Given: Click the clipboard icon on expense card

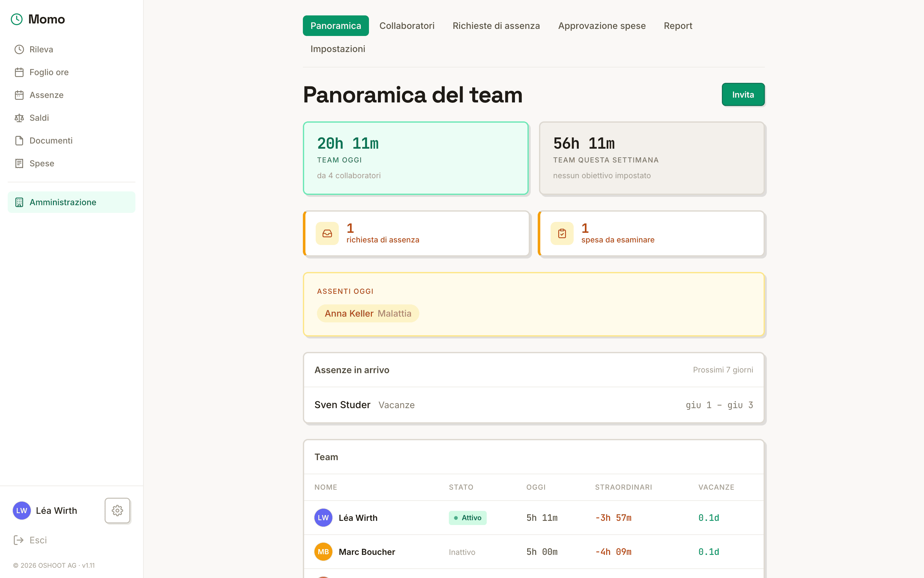Looking at the screenshot, I should 562,233.
